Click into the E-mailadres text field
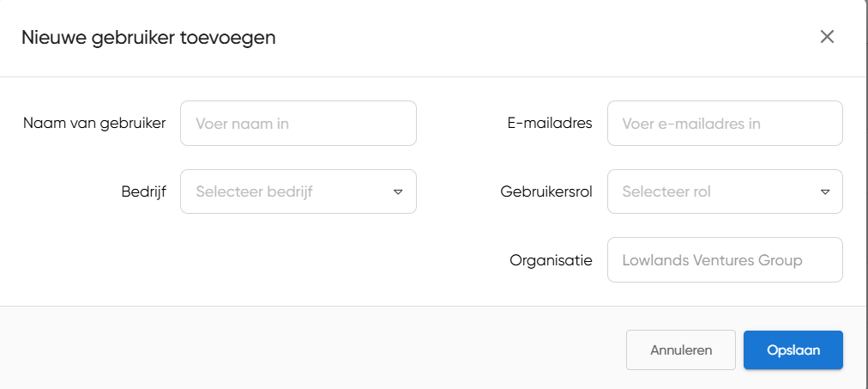Image resolution: width=868 pixels, height=389 pixels. coord(724,124)
